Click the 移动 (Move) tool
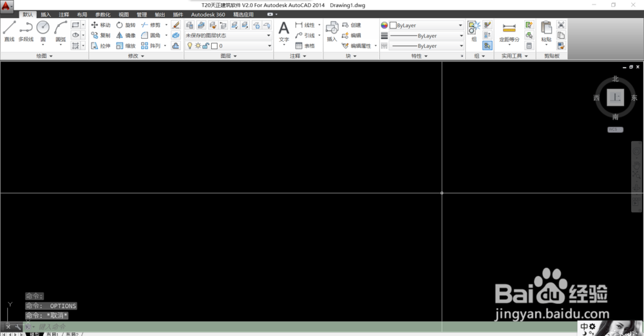The height and width of the screenshot is (336, 644). point(100,25)
